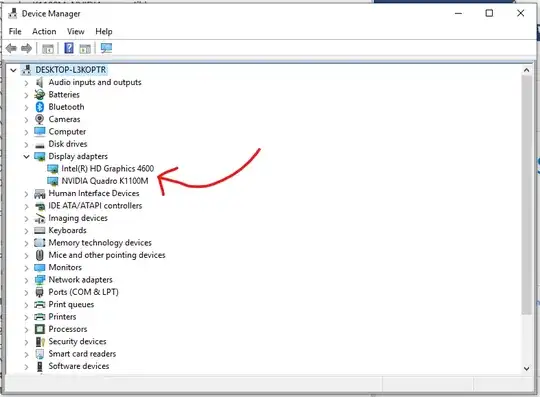
Task: Click the Human Interface Devices icon
Action: [40, 194]
